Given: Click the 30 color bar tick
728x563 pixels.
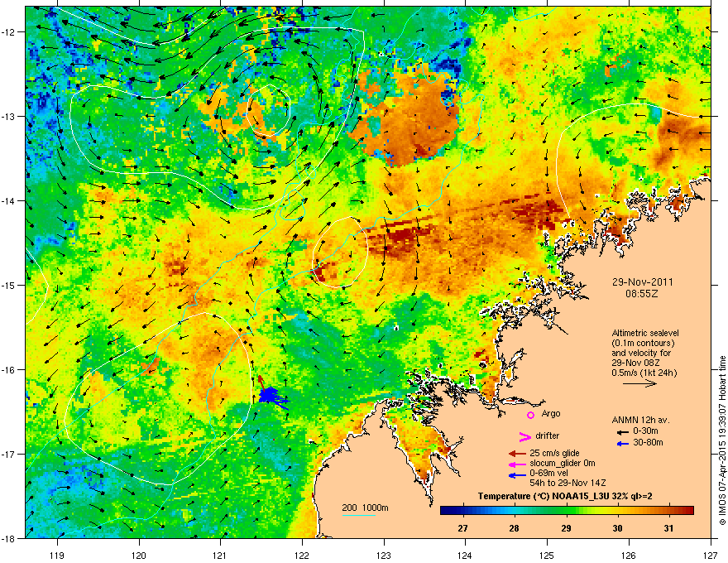Looking at the screenshot, I should 617,528.
